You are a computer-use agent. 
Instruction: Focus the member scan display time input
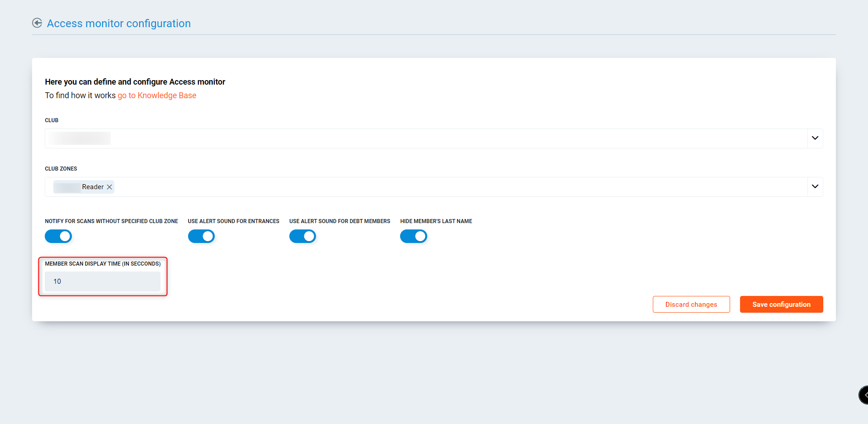point(103,281)
